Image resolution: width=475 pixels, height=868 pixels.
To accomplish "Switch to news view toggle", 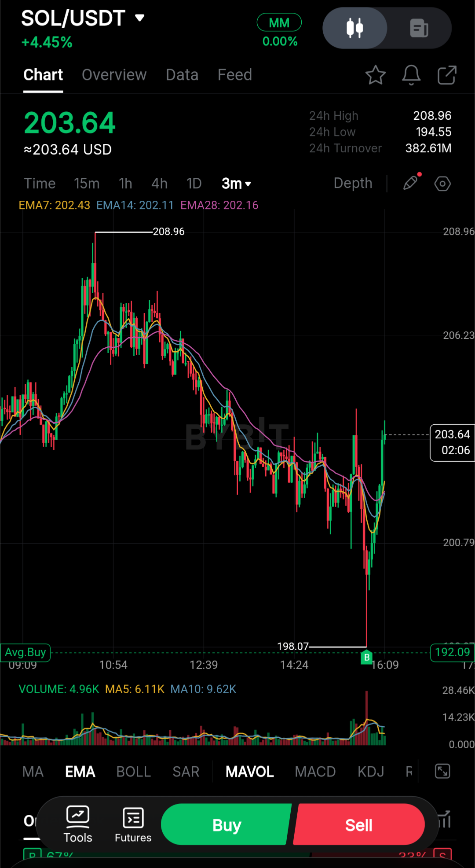I will [419, 28].
